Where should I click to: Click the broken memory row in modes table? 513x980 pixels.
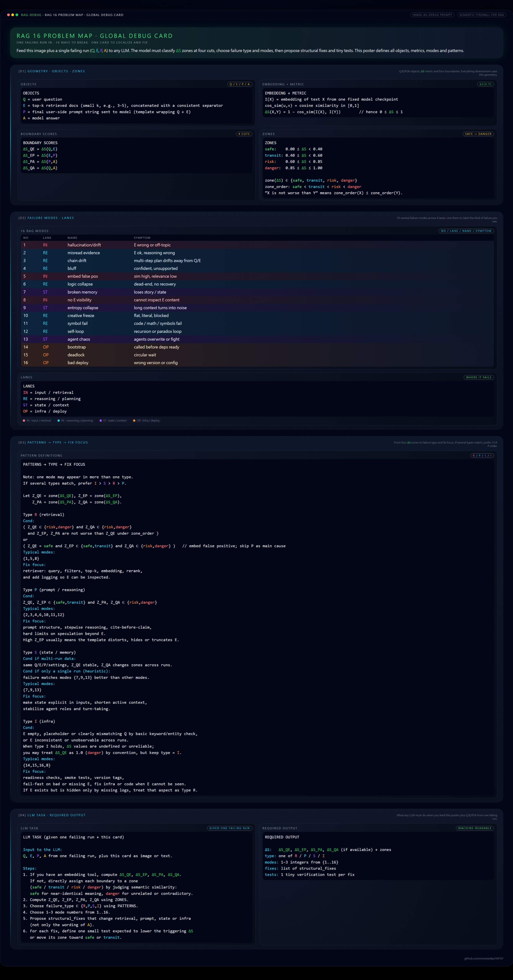pyautogui.click(x=82, y=292)
